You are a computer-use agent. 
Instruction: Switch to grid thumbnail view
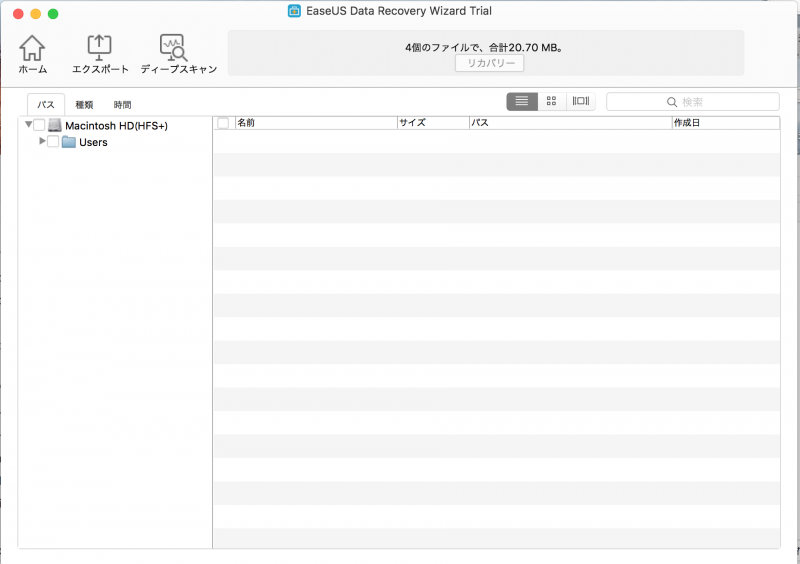[x=552, y=101]
